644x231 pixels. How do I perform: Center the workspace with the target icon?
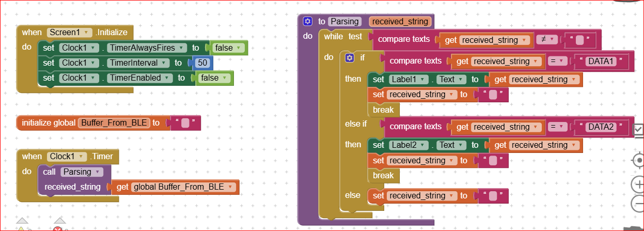[x=639, y=161]
